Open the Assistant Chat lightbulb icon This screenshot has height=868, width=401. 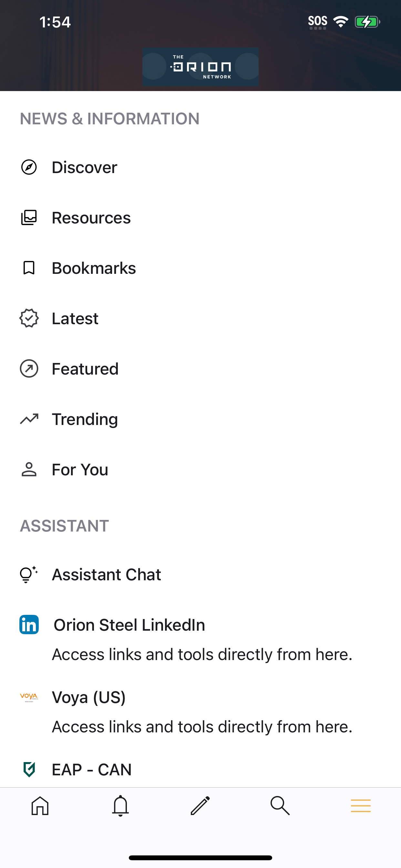click(29, 574)
